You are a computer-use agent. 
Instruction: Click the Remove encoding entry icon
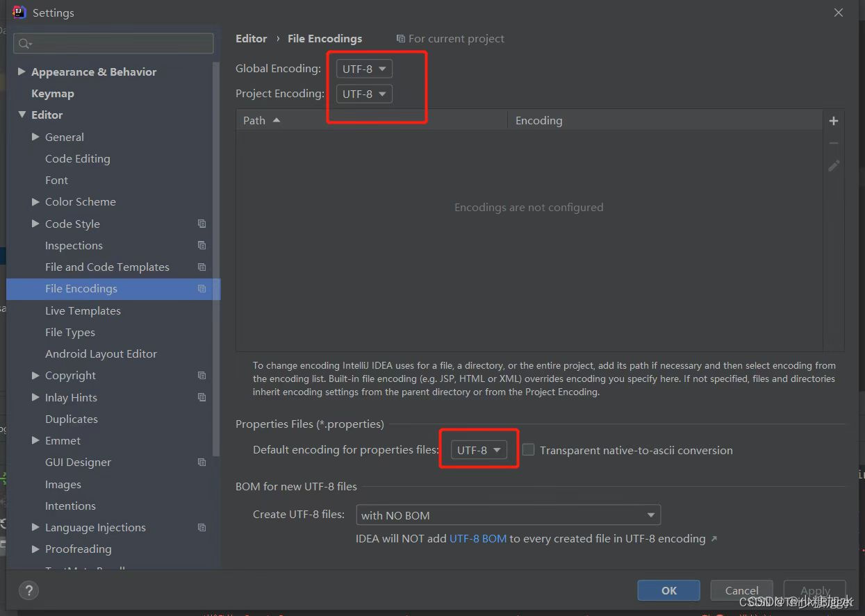[833, 143]
